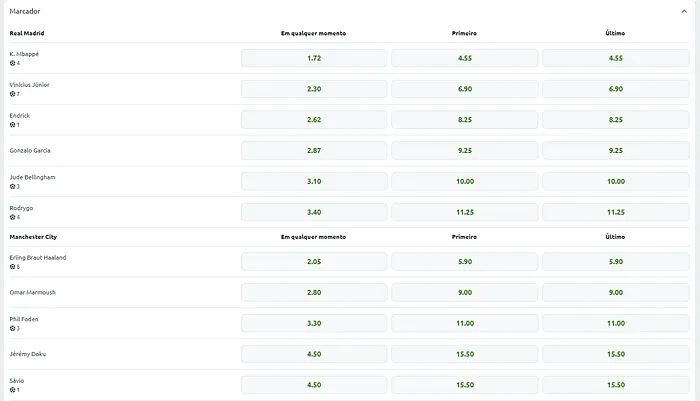Select Rodrygo first scorer odds 11.25
The image size is (700, 401).
click(x=465, y=212)
